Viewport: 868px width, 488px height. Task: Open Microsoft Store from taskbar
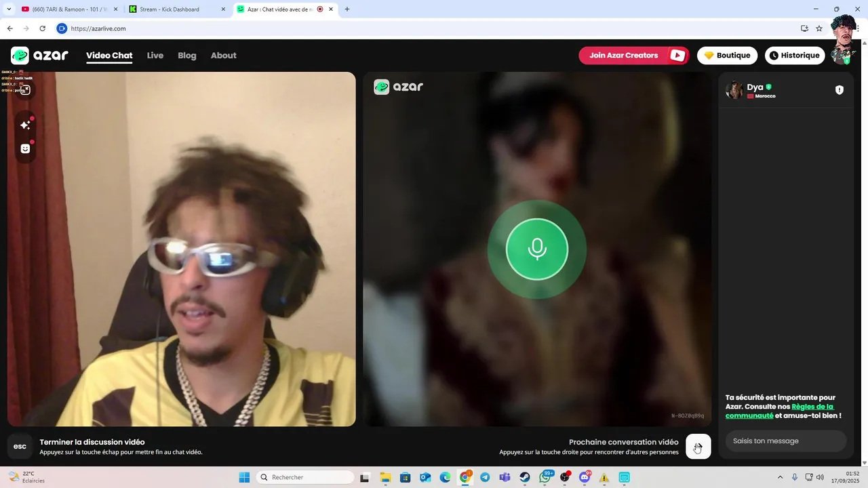(405, 477)
